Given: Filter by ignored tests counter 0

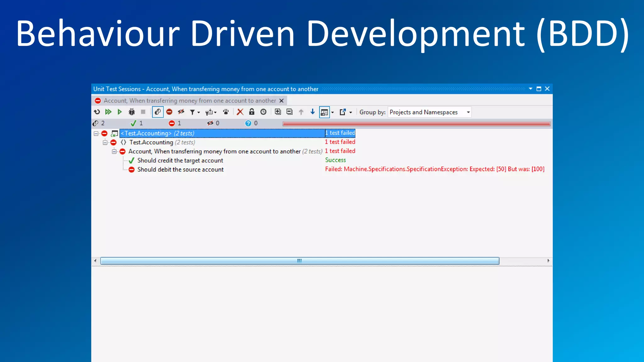Looking at the screenshot, I should [x=213, y=123].
